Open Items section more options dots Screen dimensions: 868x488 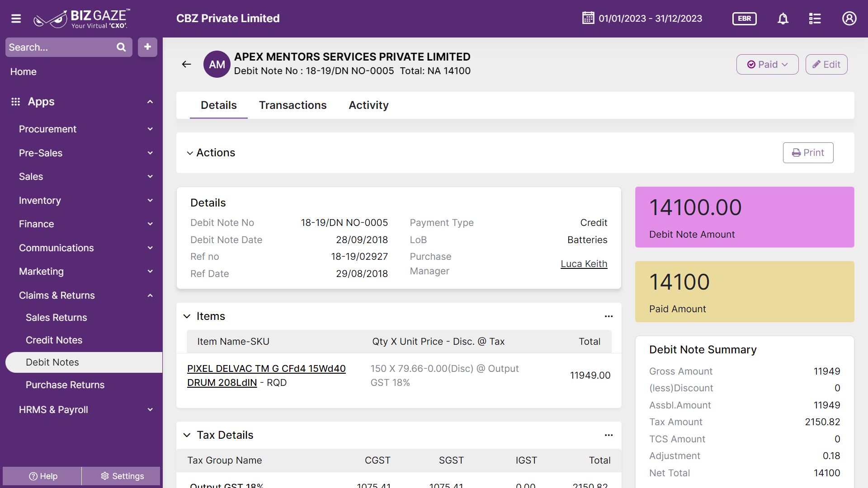tap(609, 316)
